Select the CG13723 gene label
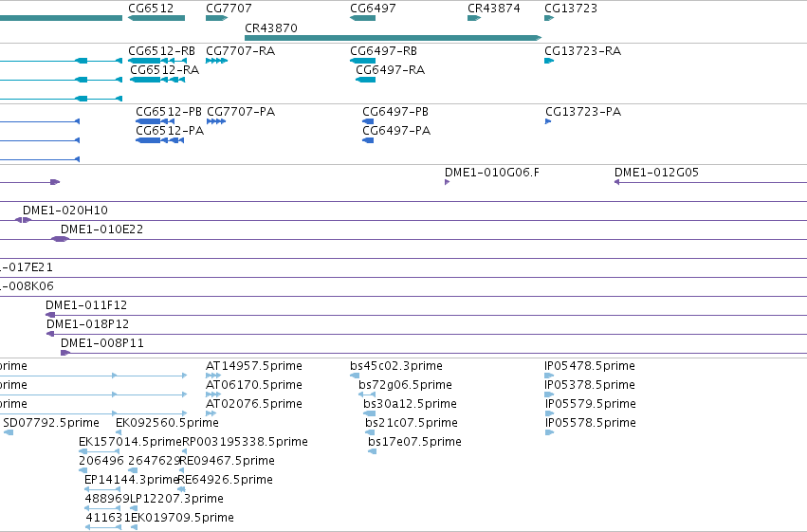This screenshot has height=532, width=807. coord(571,9)
